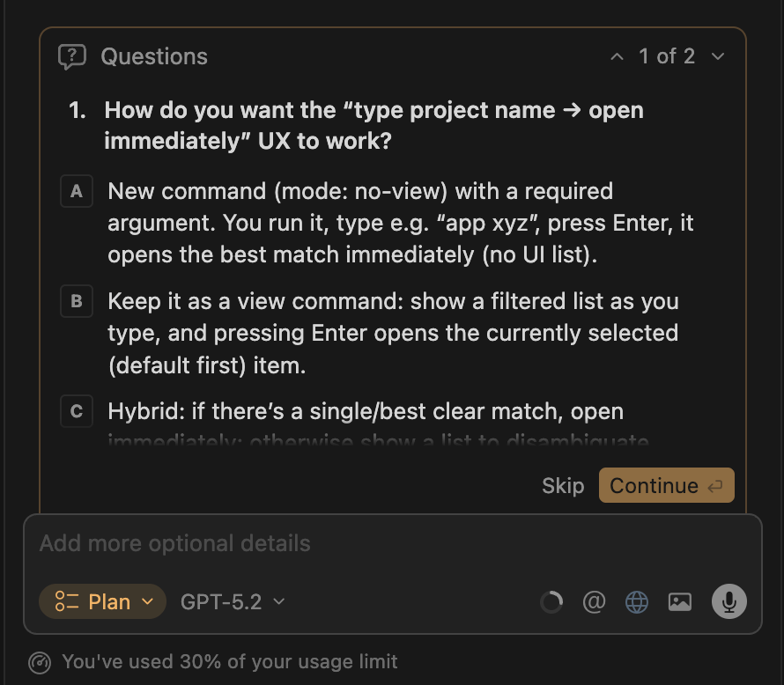Image resolution: width=784 pixels, height=685 pixels.
Task: Click the '1 of 2' question counter
Action: tap(667, 55)
